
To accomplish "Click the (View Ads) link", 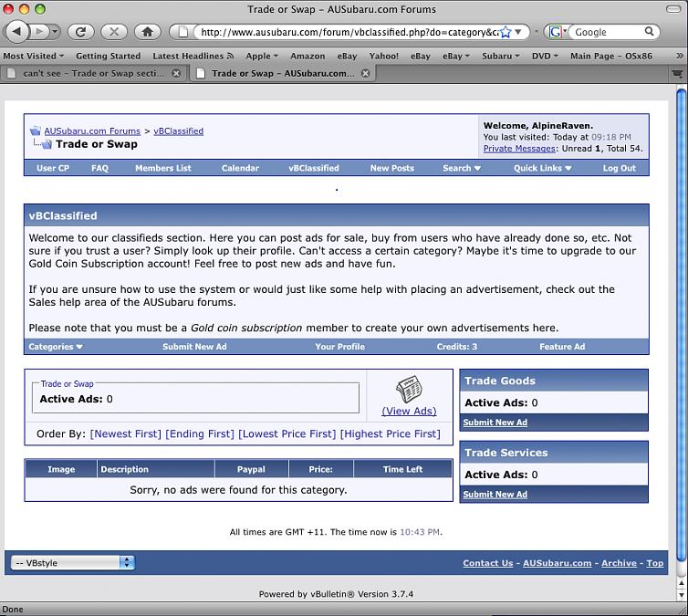I will (x=409, y=411).
